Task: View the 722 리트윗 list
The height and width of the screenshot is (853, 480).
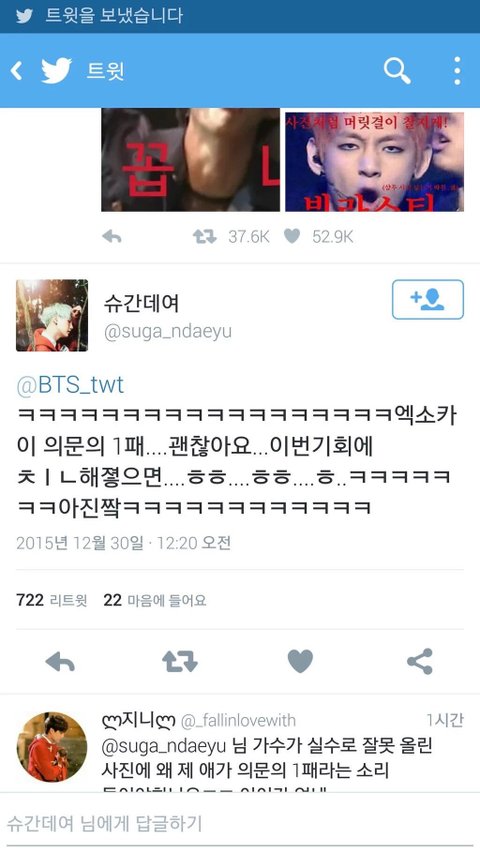Action: tap(51, 600)
